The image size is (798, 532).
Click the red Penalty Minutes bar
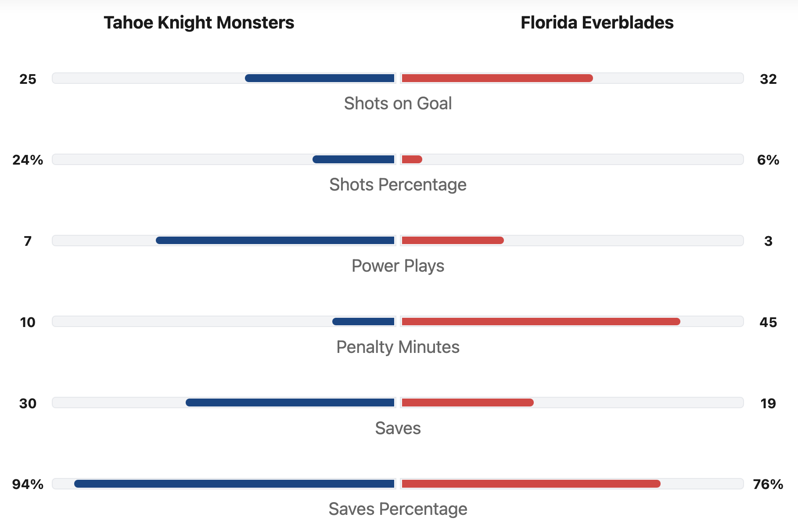[541, 322]
